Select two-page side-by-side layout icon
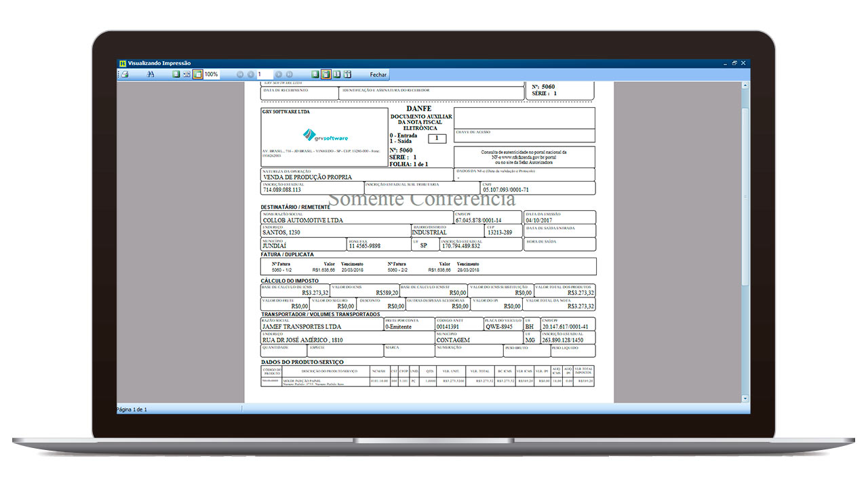Image resolution: width=868 pixels, height=488 pixels. tap(336, 74)
